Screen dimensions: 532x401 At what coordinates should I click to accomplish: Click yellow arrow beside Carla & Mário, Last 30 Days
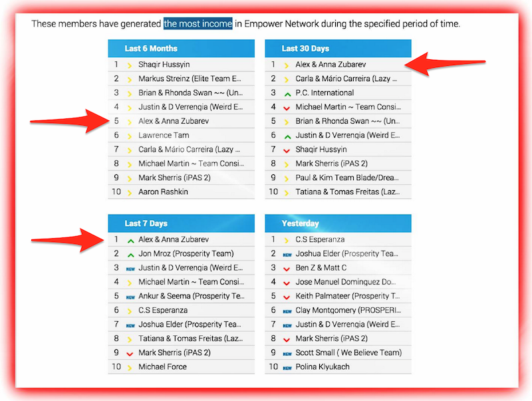pyautogui.click(x=287, y=80)
